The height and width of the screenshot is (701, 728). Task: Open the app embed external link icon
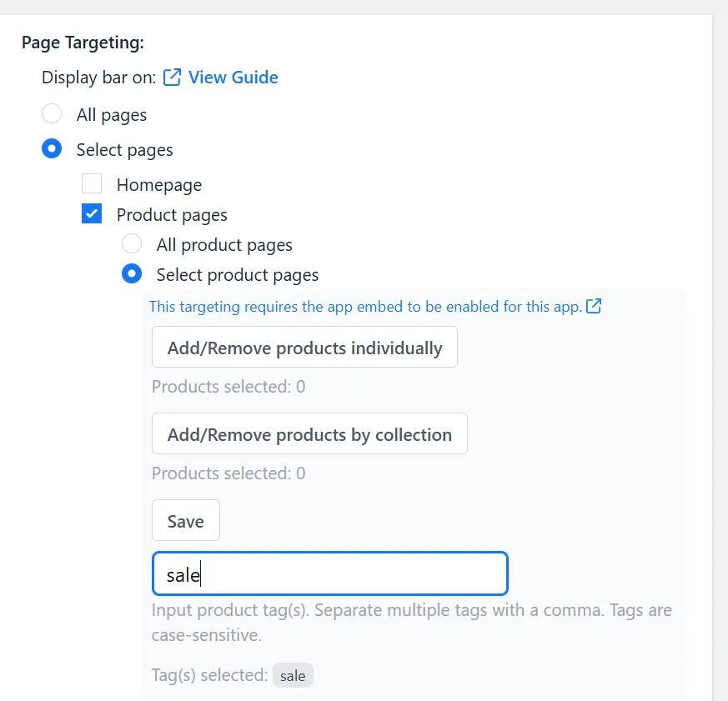594,306
